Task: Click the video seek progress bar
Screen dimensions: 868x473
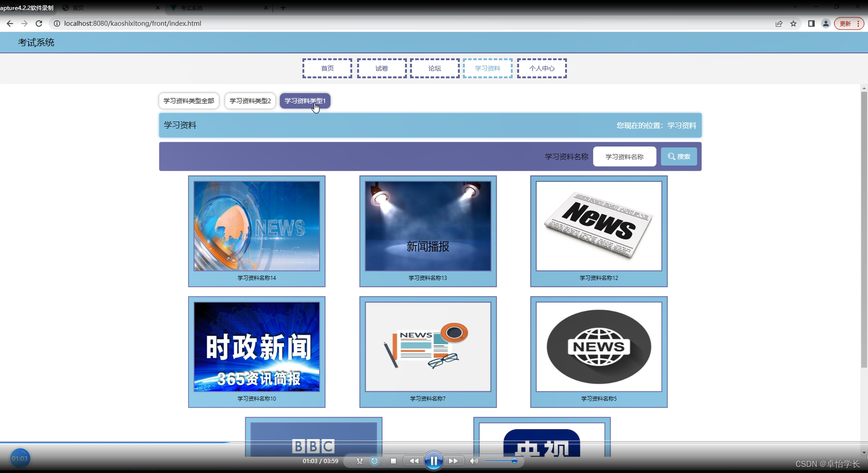Action: [x=434, y=442]
